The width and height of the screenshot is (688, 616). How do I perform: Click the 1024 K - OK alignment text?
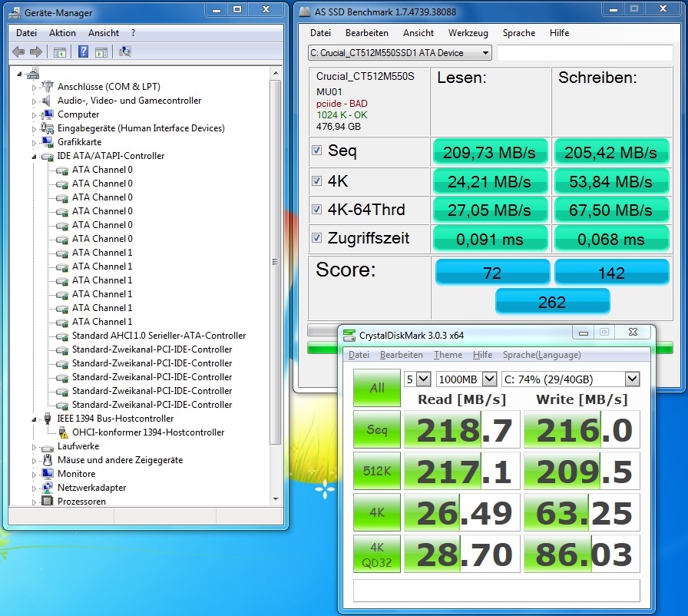[x=342, y=115]
